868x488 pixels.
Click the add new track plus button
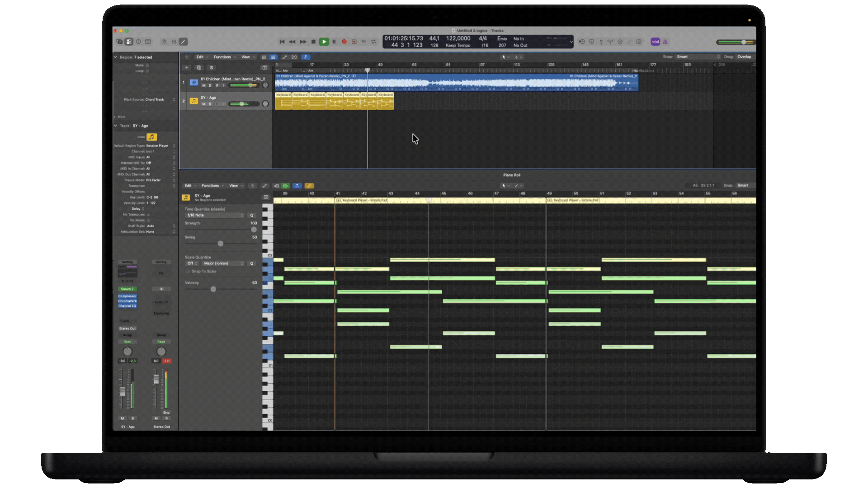(x=187, y=68)
